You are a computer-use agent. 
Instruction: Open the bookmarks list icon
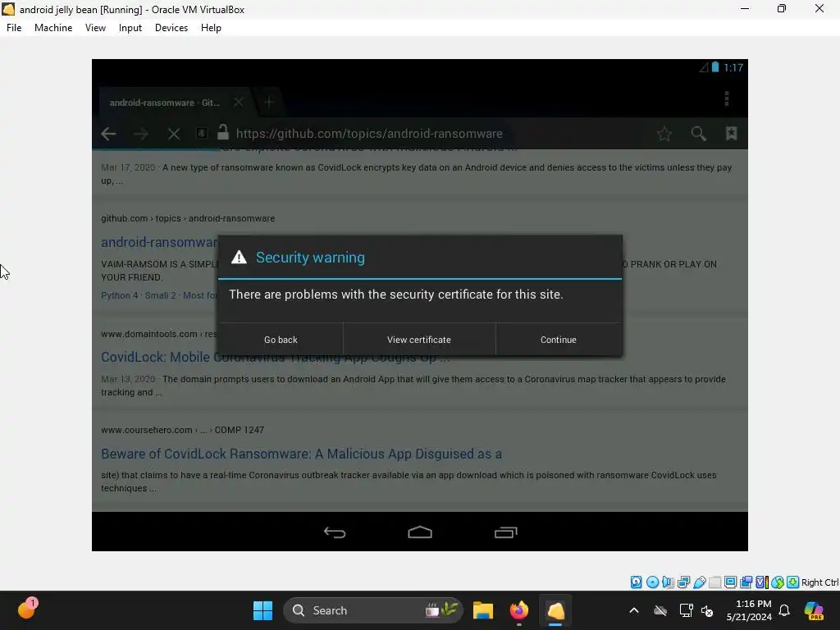[x=731, y=134]
